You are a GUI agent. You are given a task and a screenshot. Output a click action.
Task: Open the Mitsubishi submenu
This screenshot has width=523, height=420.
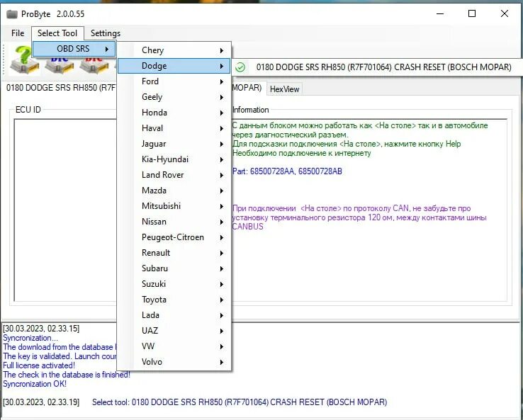pos(174,206)
